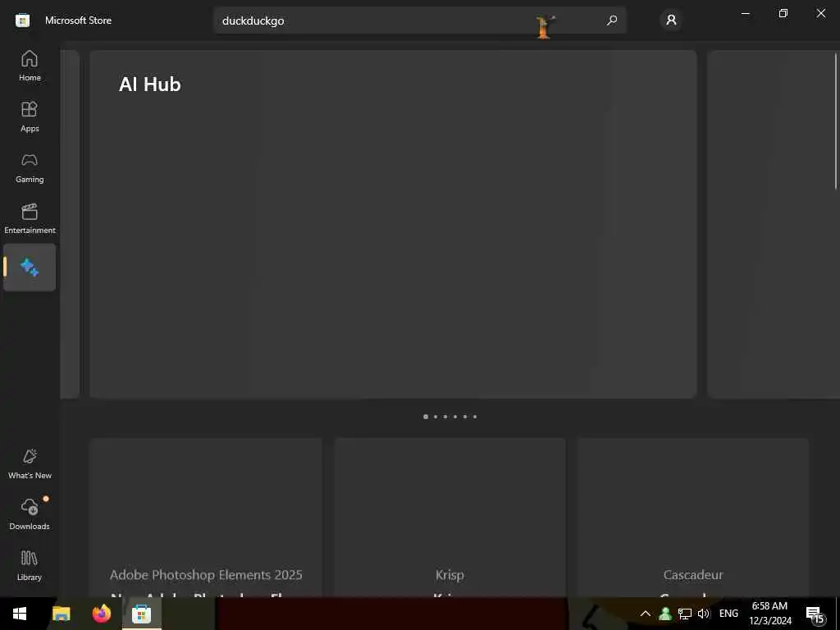Click the vertical scrollbar of the store page
This screenshot has width=840, height=630.
[x=836, y=121]
